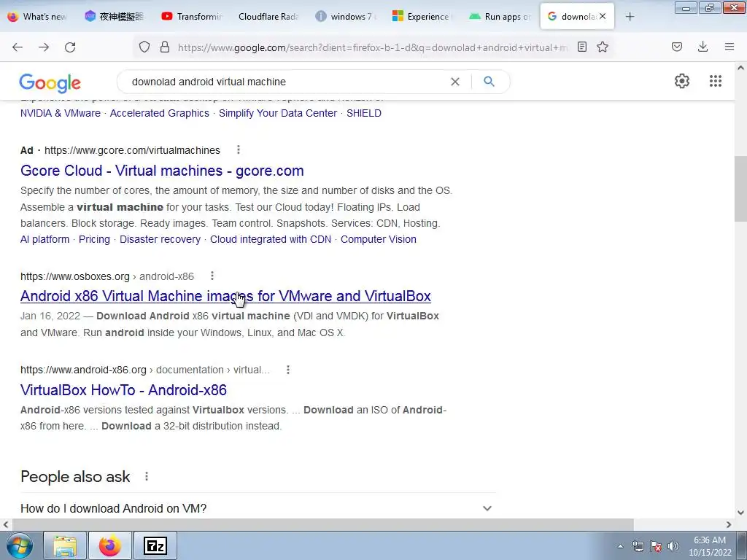The height and width of the screenshot is (560, 747).
Task: Open VirtualBox HowTo Android-x86 result
Action: pyautogui.click(x=123, y=390)
